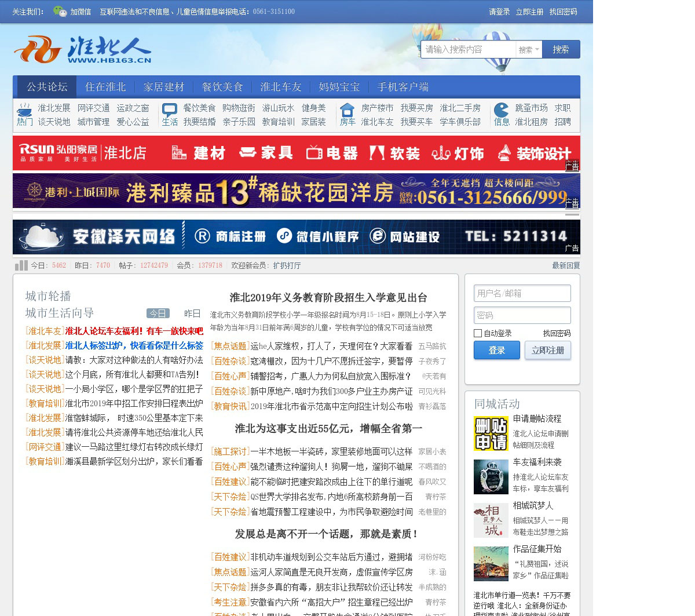Open post 辅警招考，广惠人力
The image size is (695, 616).
(331, 376)
